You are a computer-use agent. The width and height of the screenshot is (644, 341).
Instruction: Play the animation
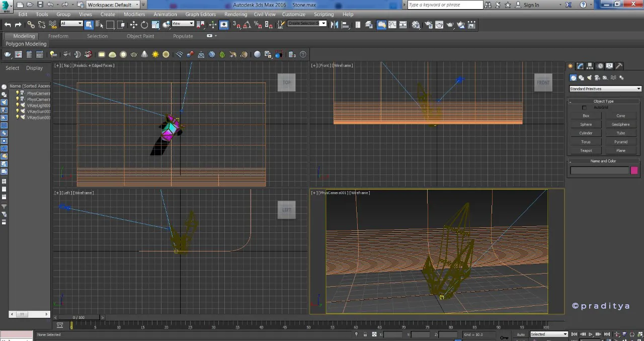tap(591, 334)
